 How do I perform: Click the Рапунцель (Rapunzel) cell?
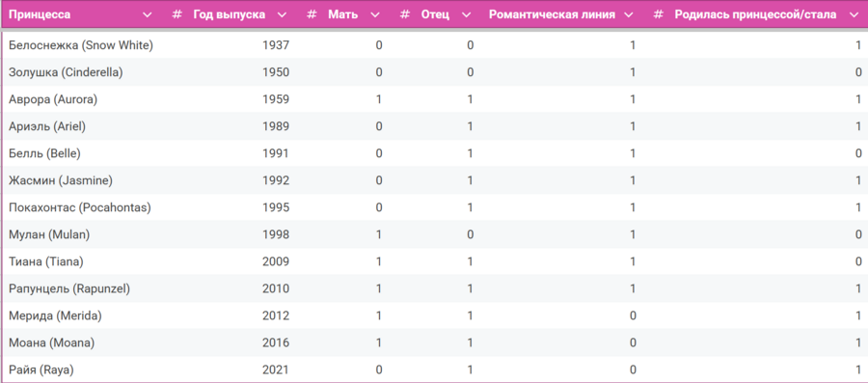[x=69, y=288]
